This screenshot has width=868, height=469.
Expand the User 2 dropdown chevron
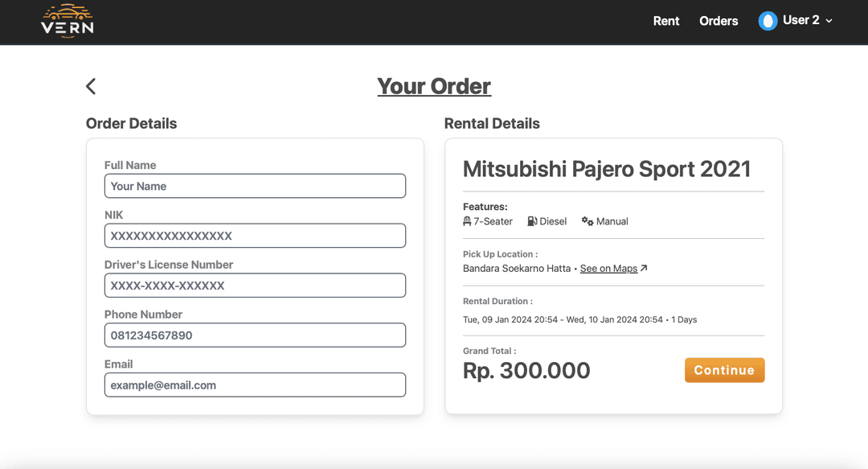point(829,21)
